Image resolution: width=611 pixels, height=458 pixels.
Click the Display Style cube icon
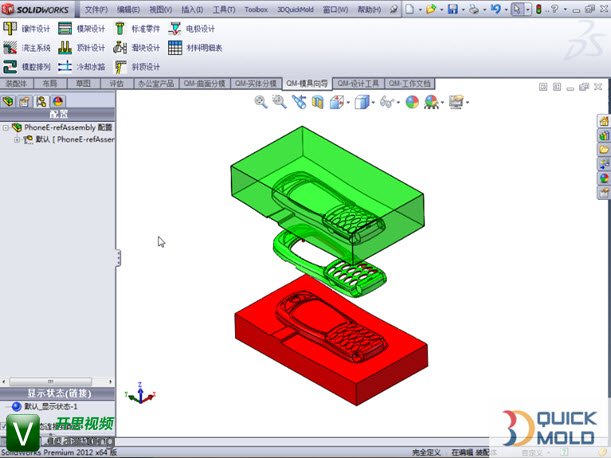[362, 102]
